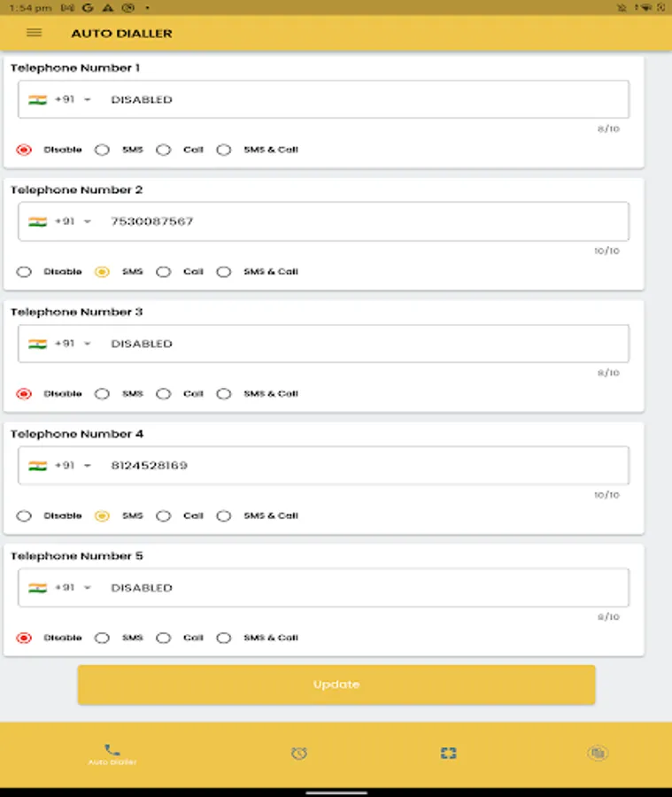Open the alarm clock icon in bottom bar

(299, 752)
